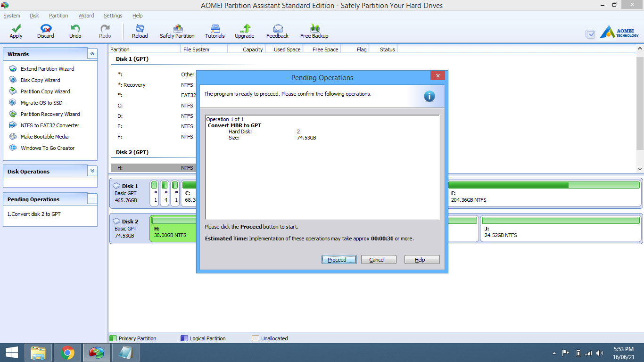This screenshot has height=362, width=644.
Task: Open Safely Partition from toolbar
Action: 177,32
